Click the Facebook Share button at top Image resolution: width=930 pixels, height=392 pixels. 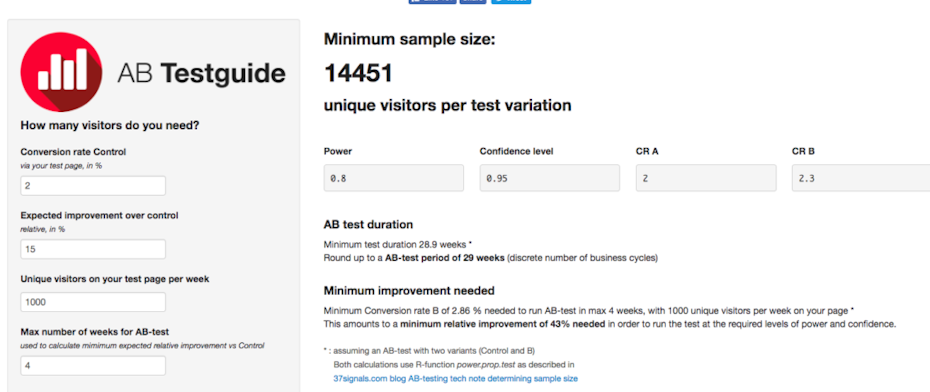coord(473,1)
